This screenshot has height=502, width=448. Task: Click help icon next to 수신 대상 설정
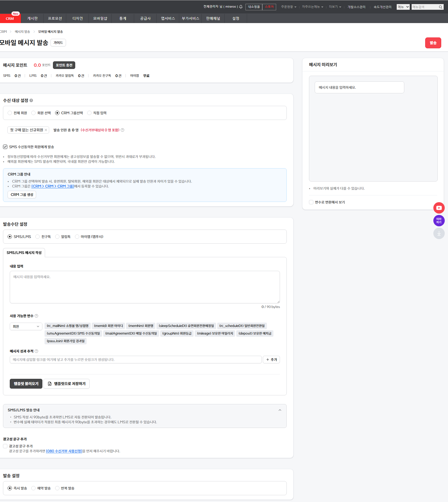click(31, 100)
